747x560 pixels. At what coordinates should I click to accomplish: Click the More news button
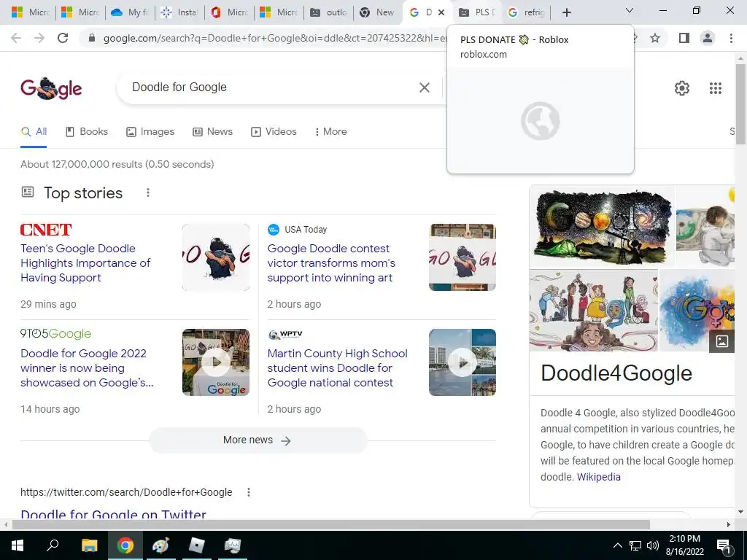click(258, 440)
